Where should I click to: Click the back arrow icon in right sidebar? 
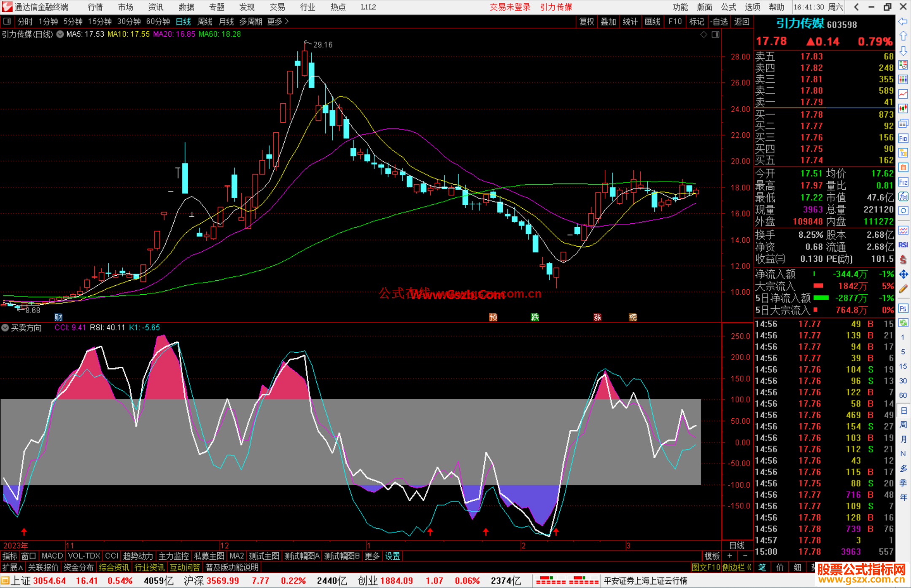click(903, 21)
